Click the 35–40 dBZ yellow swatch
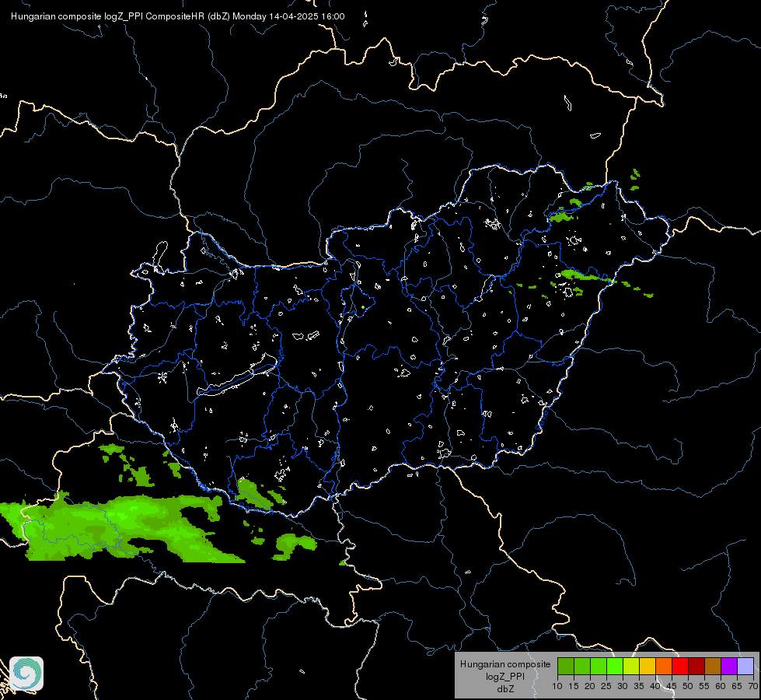The image size is (761, 700). (648, 666)
